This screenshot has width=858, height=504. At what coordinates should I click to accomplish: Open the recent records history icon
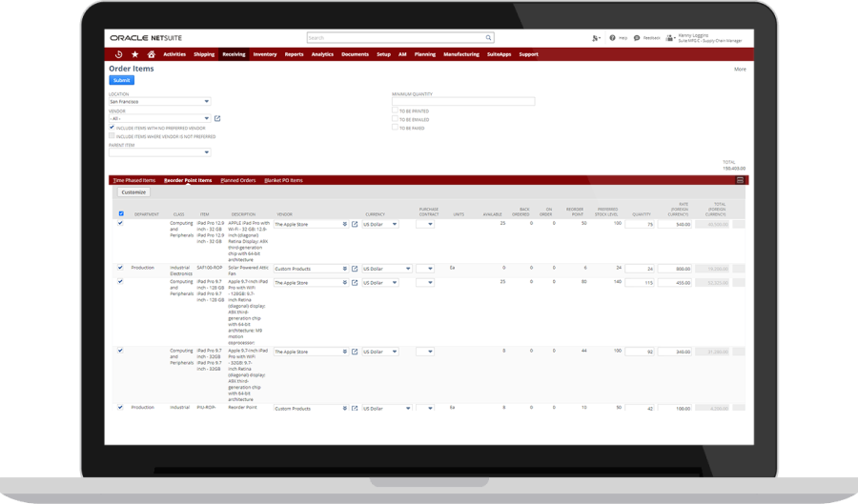click(119, 54)
